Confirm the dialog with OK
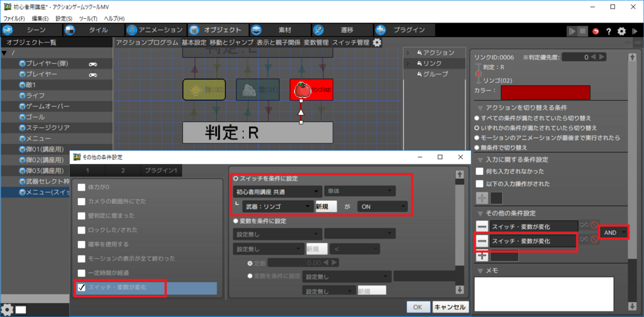 coord(418,307)
